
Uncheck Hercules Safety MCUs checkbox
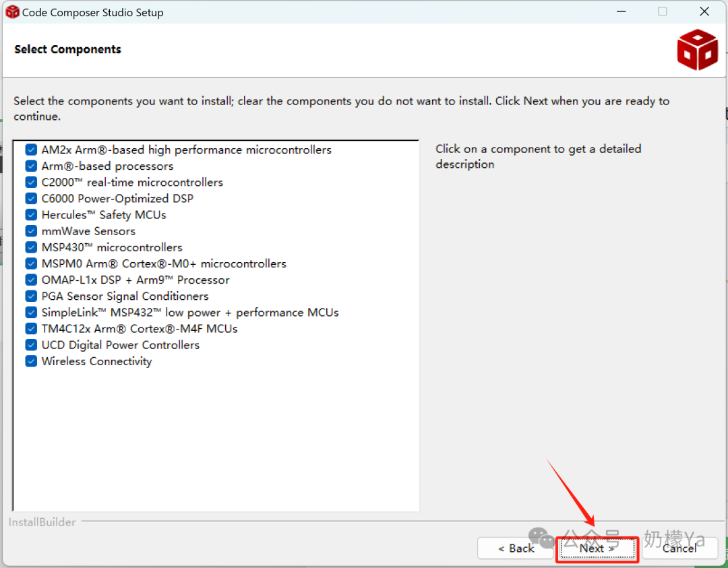point(31,215)
